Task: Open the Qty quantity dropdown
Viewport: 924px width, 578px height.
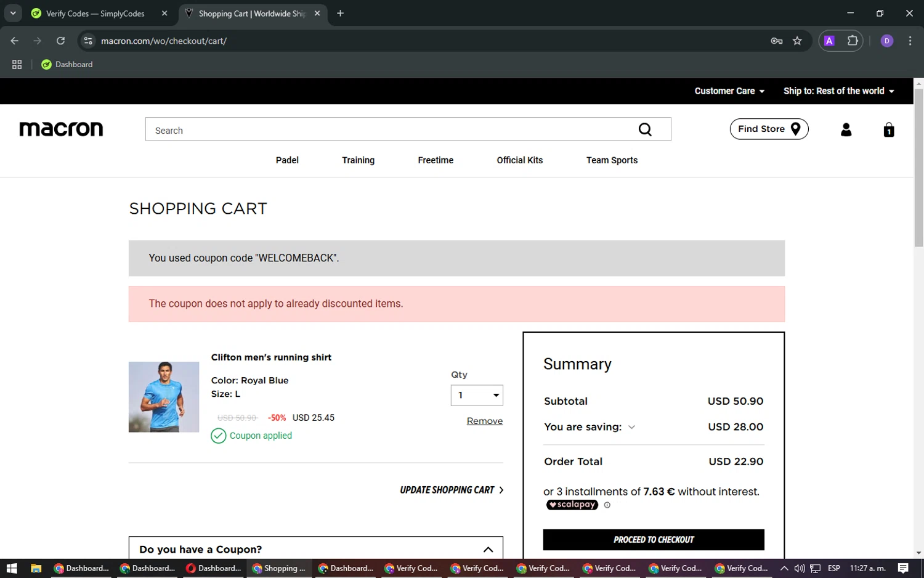Action: [477, 395]
